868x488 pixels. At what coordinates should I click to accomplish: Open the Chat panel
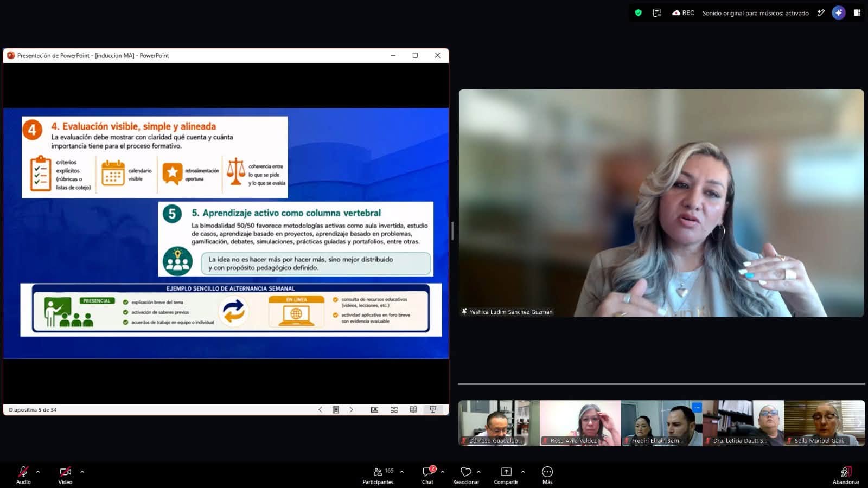point(427,475)
